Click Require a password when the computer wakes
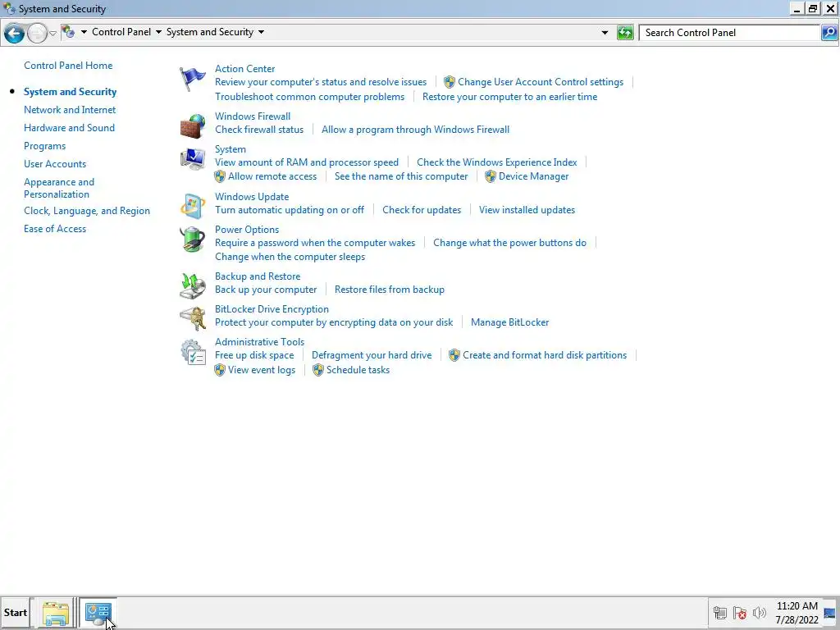840x630 pixels. [x=315, y=243]
